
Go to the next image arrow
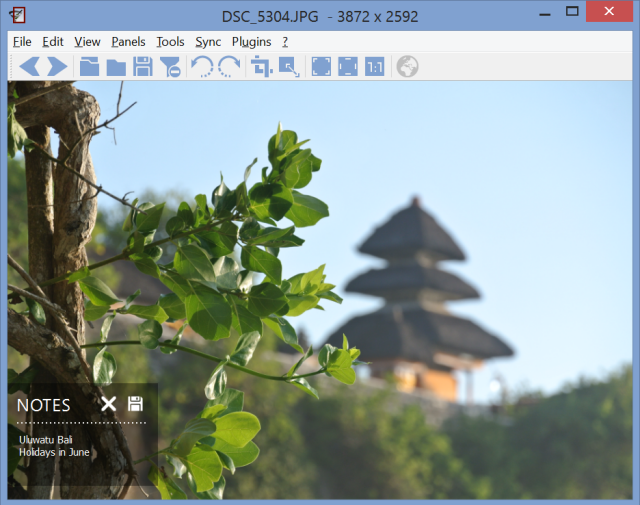click(57, 66)
